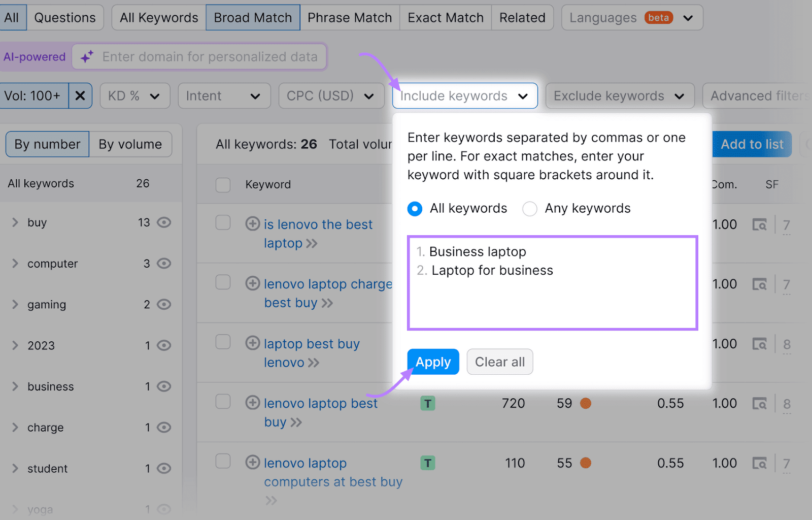This screenshot has height=520, width=812.
Task: Click the T intent badge beside "lenovo laptop best buy"
Action: [x=428, y=403]
